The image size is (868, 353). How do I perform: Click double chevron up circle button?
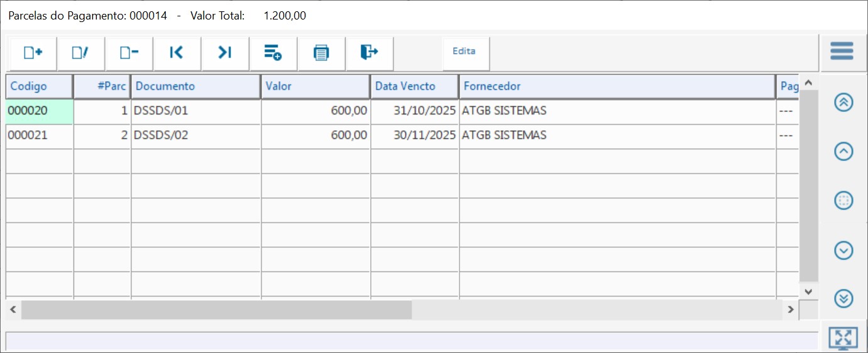coord(843,103)
